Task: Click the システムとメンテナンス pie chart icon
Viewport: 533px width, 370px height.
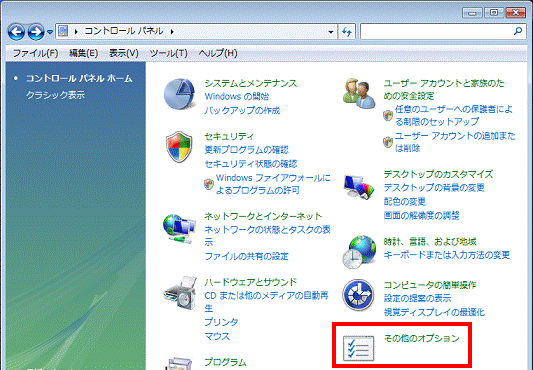Action: tap(179, 94)
